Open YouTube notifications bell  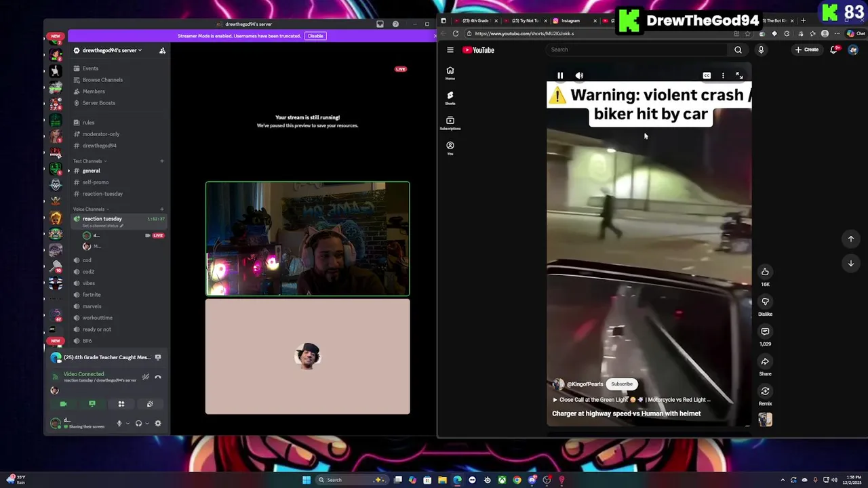(834, 49)
